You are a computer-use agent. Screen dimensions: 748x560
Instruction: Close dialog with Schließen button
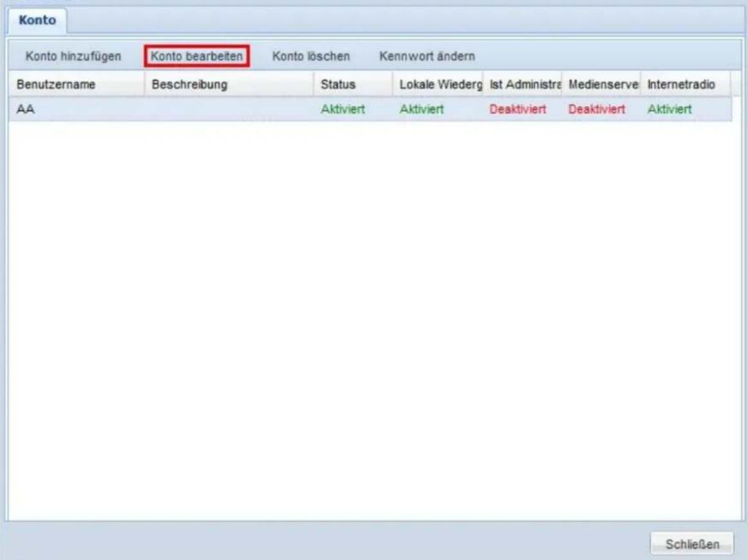point(692,544)
